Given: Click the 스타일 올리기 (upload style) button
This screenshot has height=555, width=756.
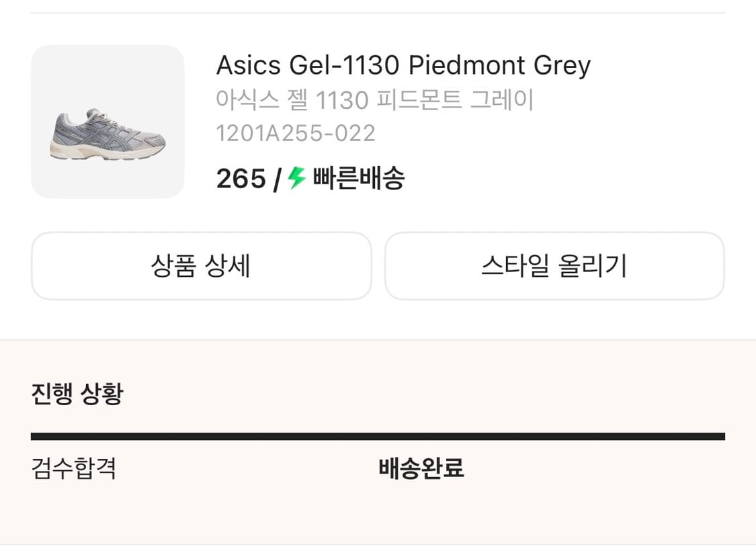Looking at the screenshot, I should point(554,266).
